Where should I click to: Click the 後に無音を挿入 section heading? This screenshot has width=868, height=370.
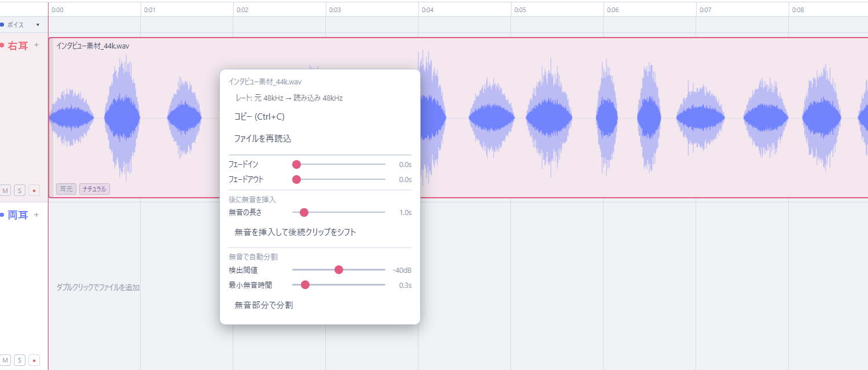pos(252,199)
